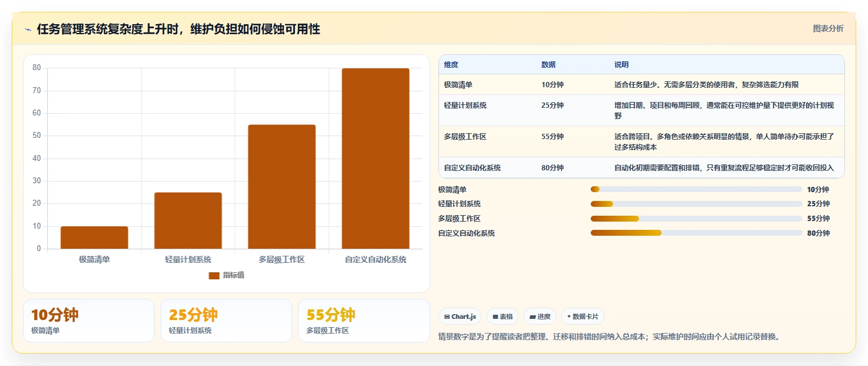
Task: Click the 80 y-axis tick label
Action: (37, 68)
